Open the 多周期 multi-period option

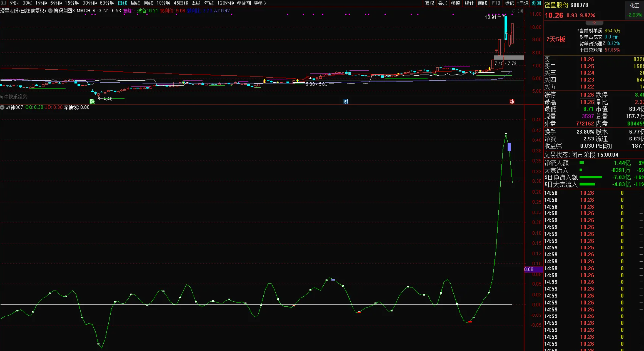pyautogui.click(x=244, y=3)
